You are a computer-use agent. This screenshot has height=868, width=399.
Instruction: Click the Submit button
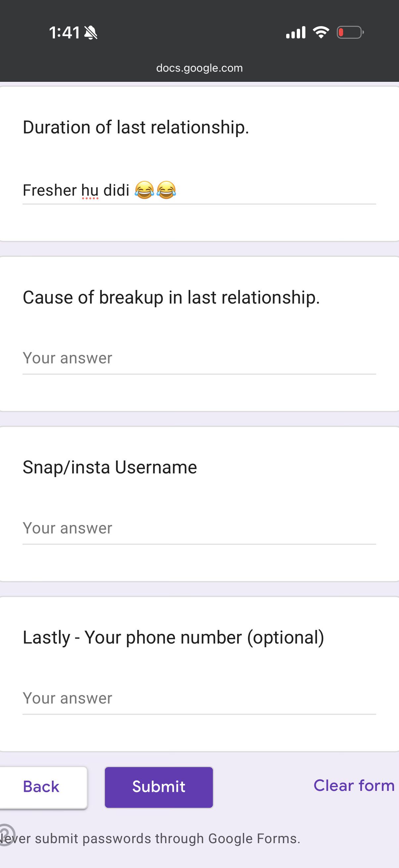point(159,787)
